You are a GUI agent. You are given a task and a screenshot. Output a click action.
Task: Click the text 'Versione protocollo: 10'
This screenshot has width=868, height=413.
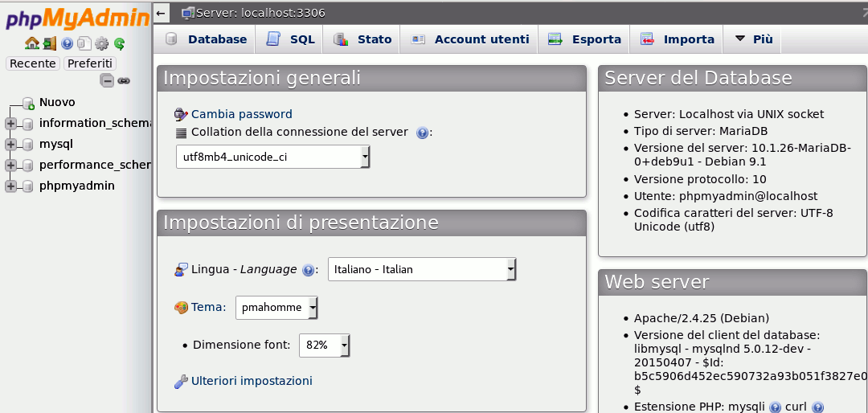pyautogui.click(x=700, y=179)
